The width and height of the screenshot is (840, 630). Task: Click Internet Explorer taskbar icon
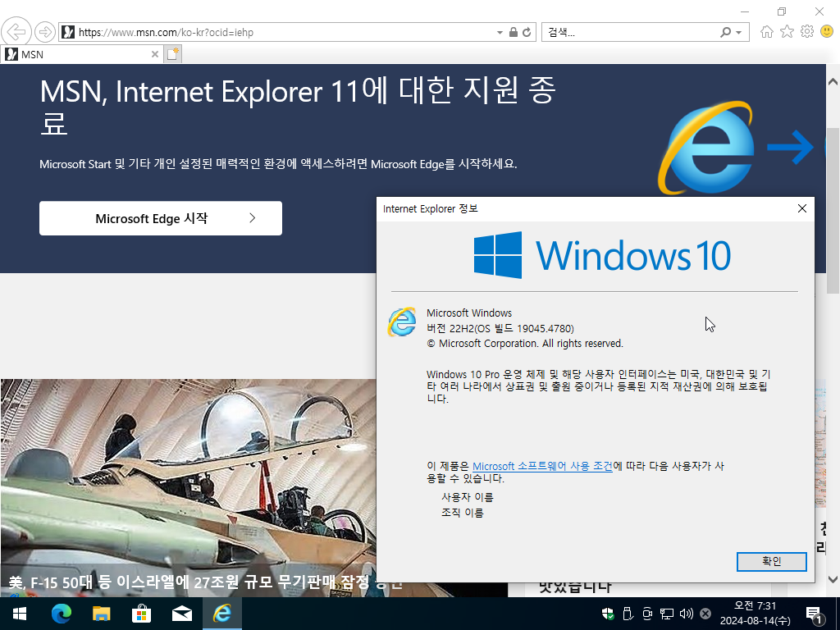221,614
